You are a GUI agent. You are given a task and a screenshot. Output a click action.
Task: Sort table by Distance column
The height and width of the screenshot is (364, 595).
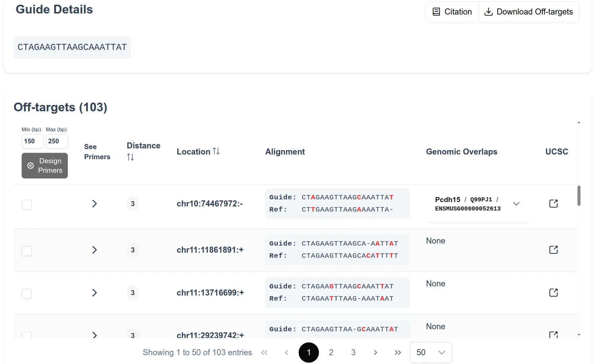click(131, 157)
